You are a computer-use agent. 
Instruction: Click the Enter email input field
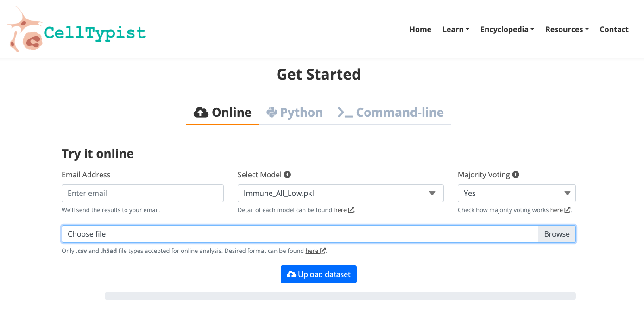coord(142,193)
